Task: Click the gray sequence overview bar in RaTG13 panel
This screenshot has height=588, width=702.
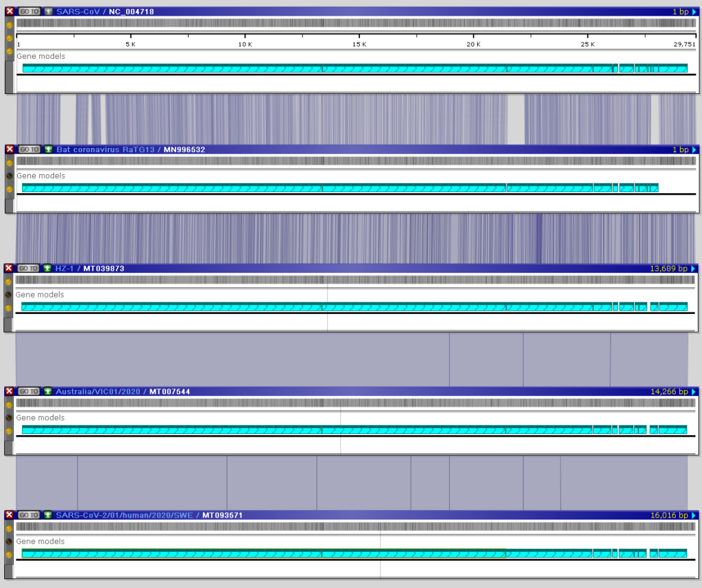Action: tap(356, 160)
